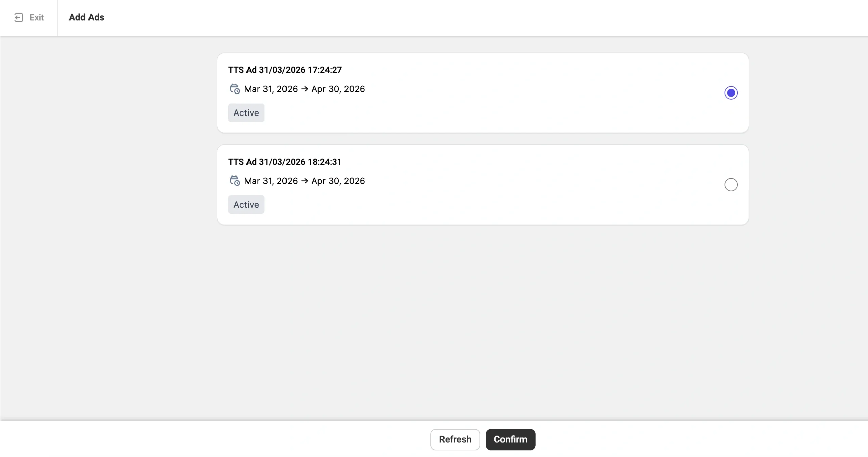Click the calendar-clock icon on the 17:24:27 ad
The height and width of the screenshot is (457, 868).
click(235, 89)
